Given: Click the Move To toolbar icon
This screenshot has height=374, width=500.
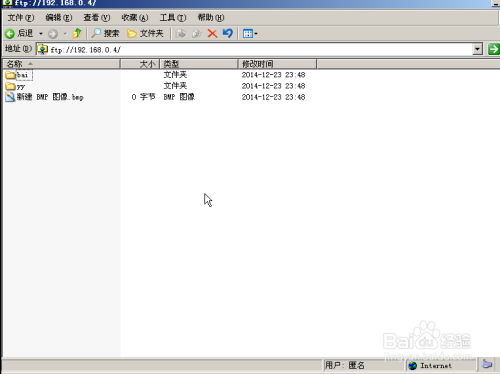Looking at the screenshot, I should pos(181,33).
